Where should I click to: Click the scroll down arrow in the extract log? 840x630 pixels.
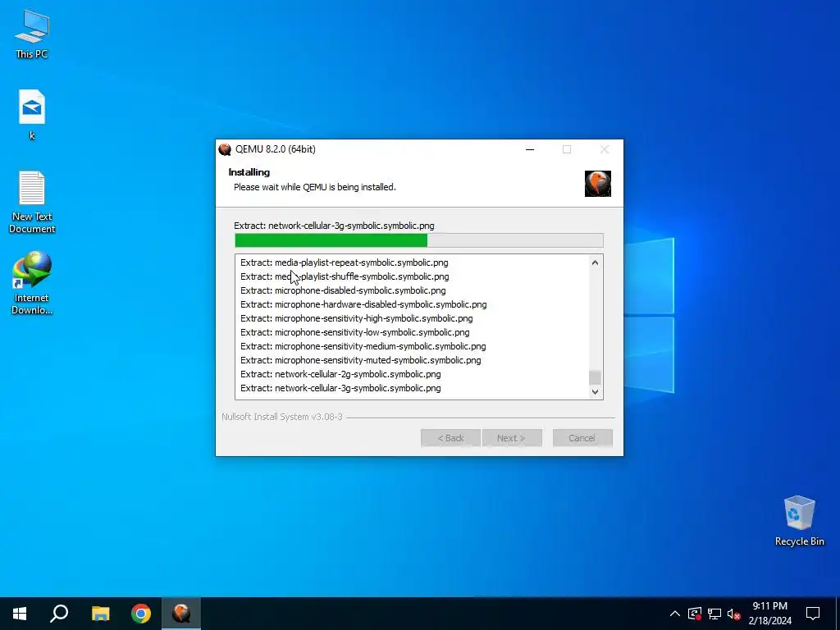595,391
